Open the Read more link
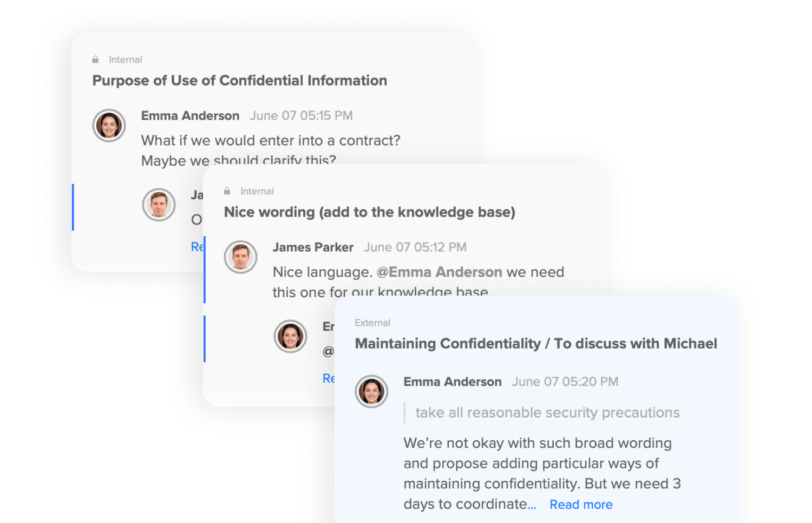This screenshot has width=812, height=523. 580,505
